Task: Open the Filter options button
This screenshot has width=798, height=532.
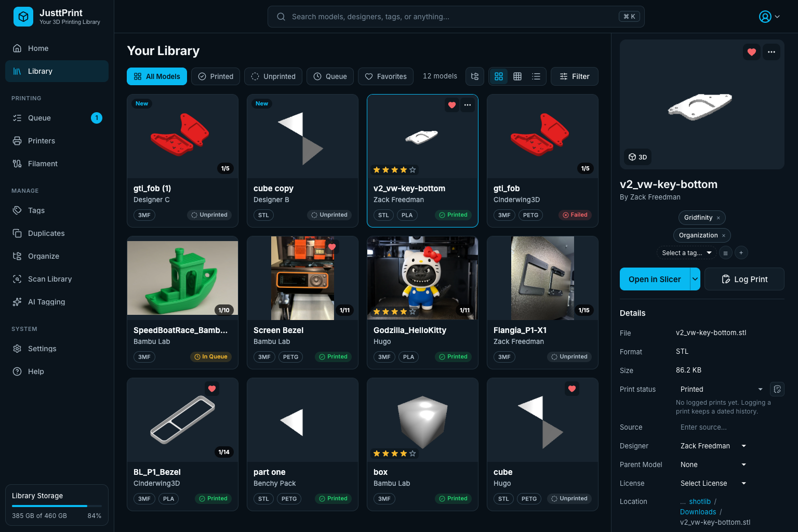Action: [x=574, y=76]
